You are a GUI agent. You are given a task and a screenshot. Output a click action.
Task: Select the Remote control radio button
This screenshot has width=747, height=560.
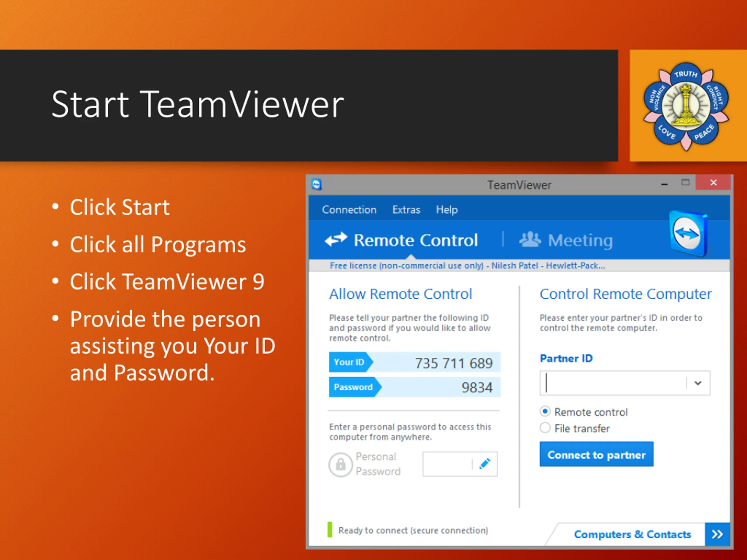(545, 412)
